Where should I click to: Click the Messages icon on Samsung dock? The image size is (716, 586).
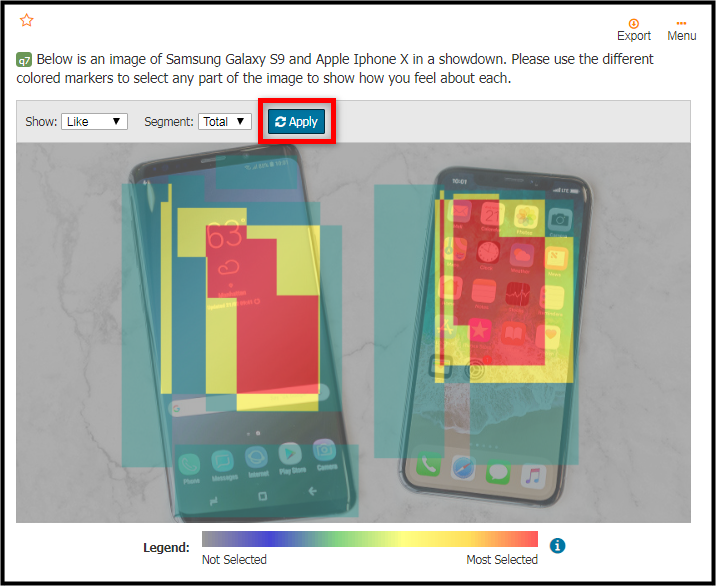point(222,460)
